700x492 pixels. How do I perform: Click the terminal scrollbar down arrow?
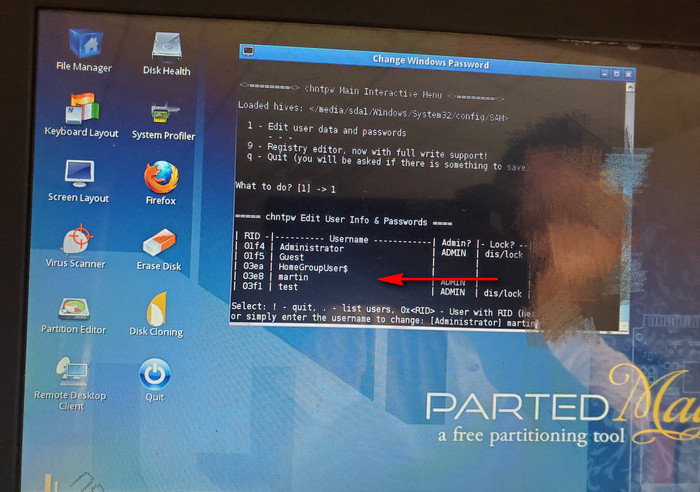624,326
